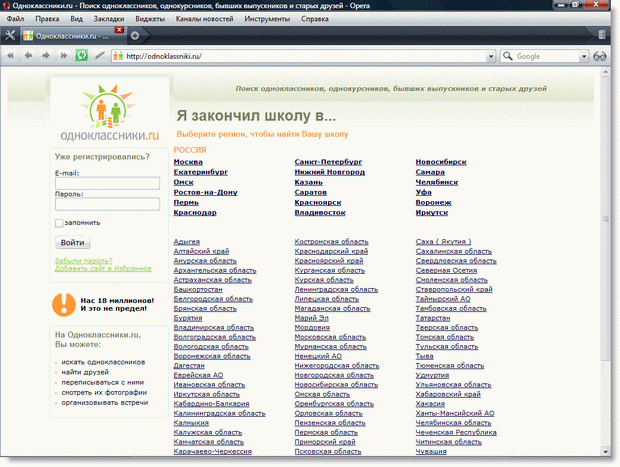Open the Каналы новостей menu
The width and height of the screenshot is (620, 467).
pyautogui.click(x=204, y=19)
